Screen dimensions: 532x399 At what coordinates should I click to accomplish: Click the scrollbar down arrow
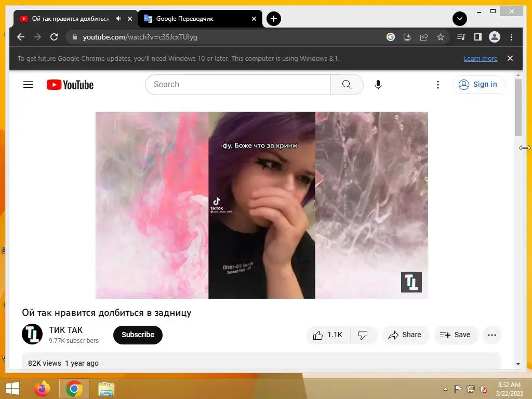tap(518, 364)
